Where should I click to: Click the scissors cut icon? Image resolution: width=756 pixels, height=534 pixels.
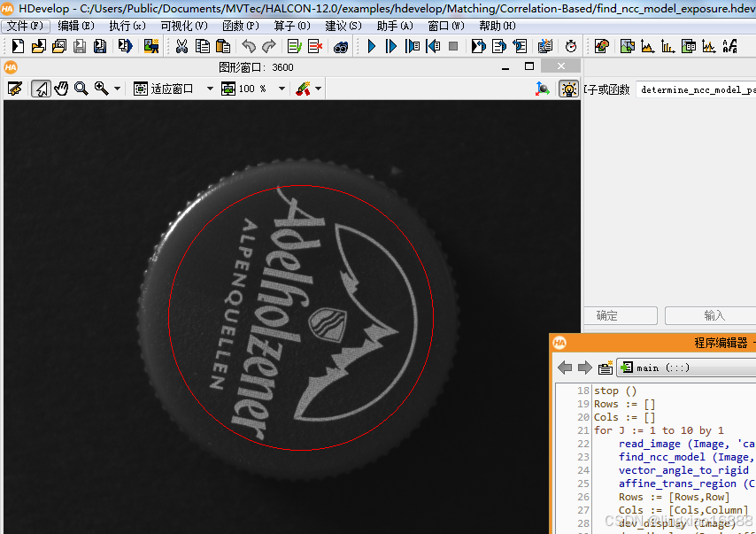click(181, 46)
